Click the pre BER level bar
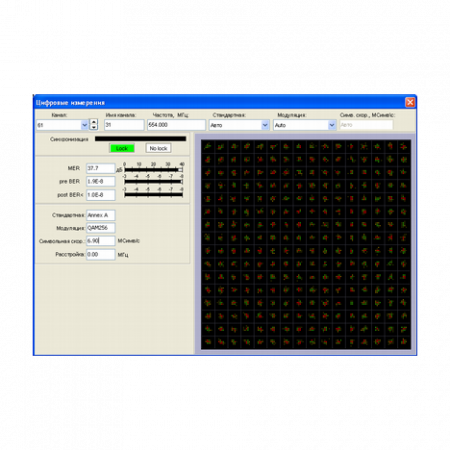The width and height of the screenshot is (450, 450). click(153, 182)
